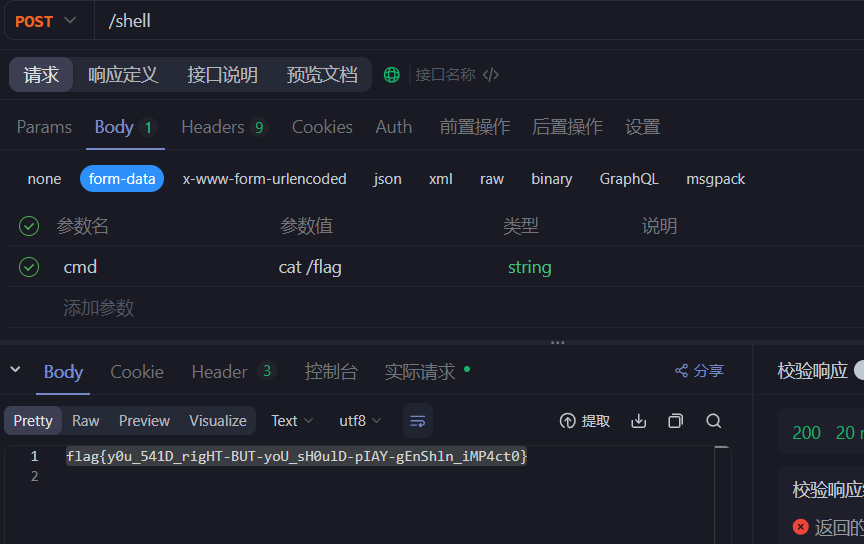The width and height of the screenshot is (864, 544).
Task: Click the 添加参数 field
Action: coord(99,308)
